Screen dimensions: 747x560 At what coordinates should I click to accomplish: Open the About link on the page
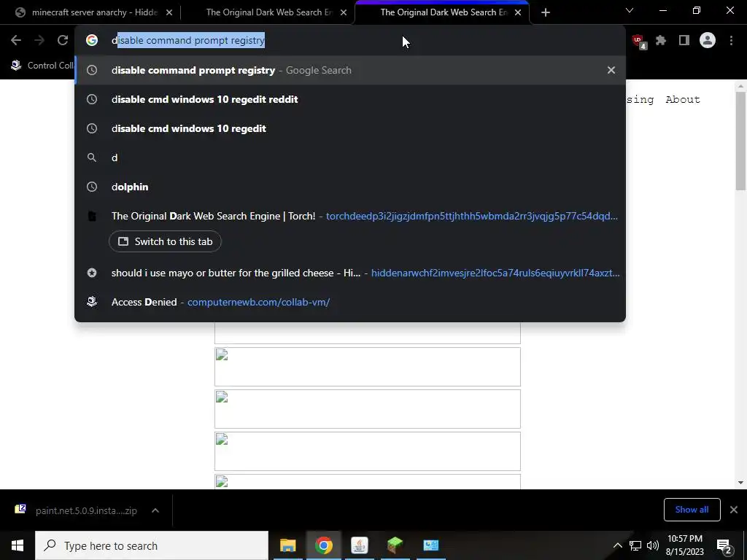click(x=683, y=99)
